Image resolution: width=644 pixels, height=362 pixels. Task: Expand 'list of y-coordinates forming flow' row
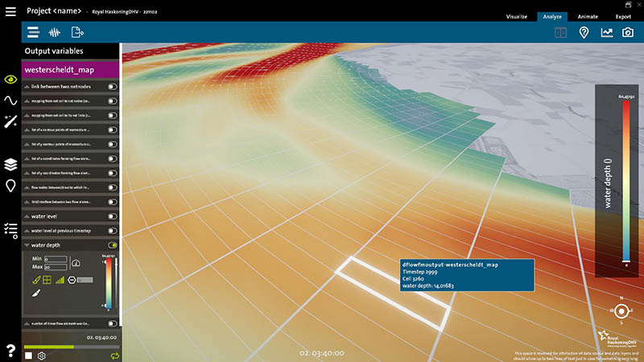[x=27, y=173]
